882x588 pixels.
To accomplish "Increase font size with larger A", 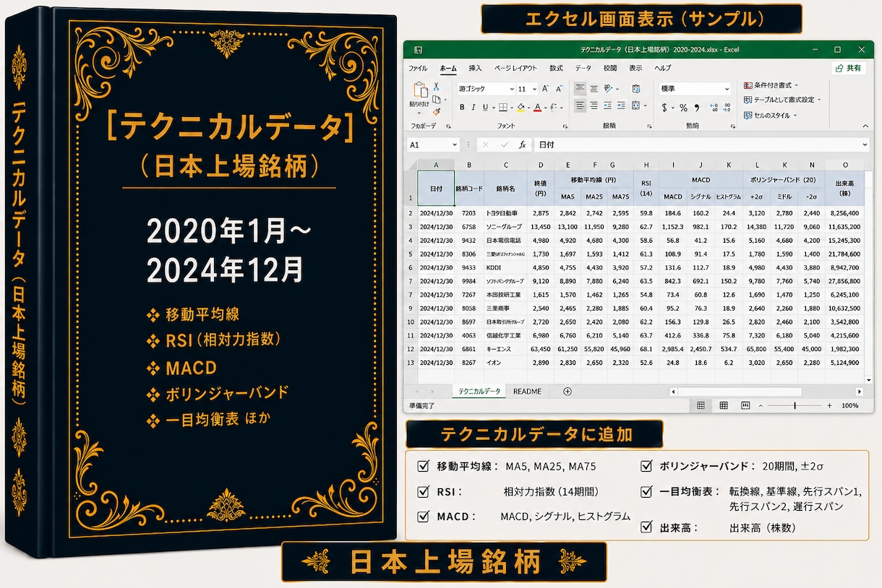I will pyautogui.click(x=546, y=89).
